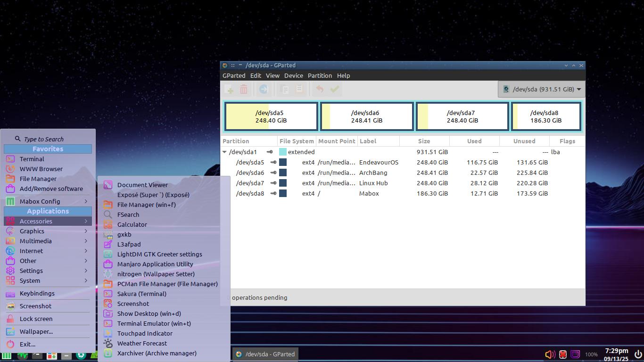
Task: Click the GParted window button in taskbar
Action: click(x=265, y=354)
